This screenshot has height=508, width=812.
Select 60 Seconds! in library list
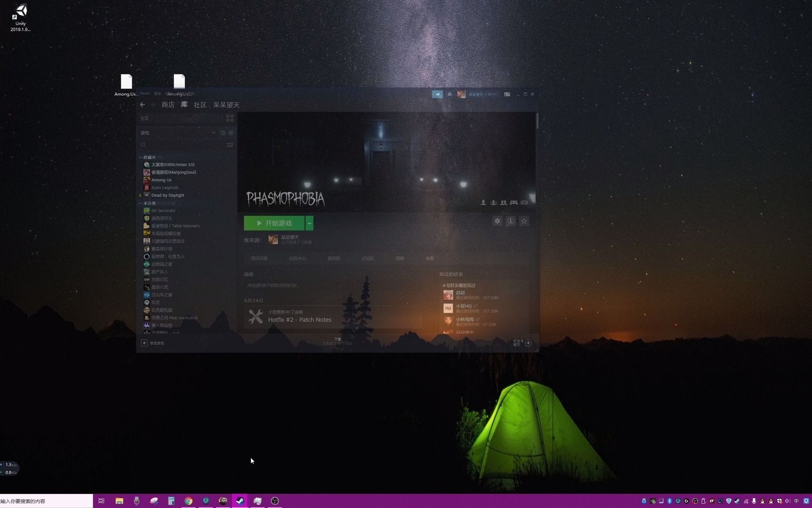pos(163,211)
